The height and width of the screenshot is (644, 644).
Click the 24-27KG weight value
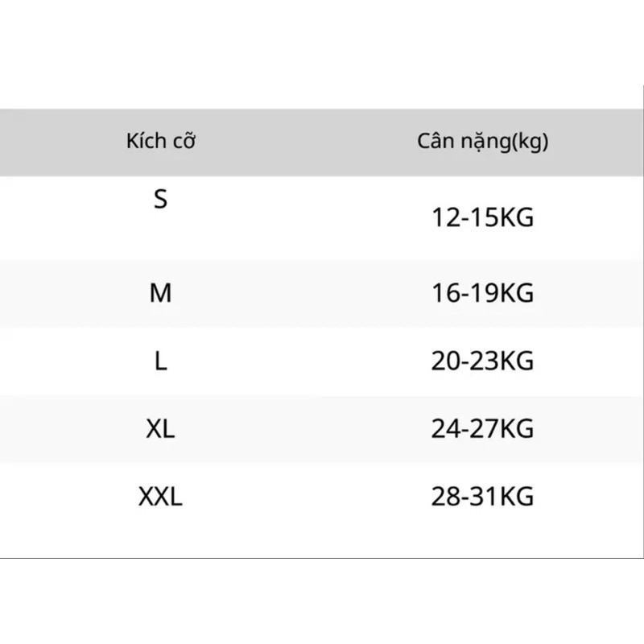pos(483,429)
